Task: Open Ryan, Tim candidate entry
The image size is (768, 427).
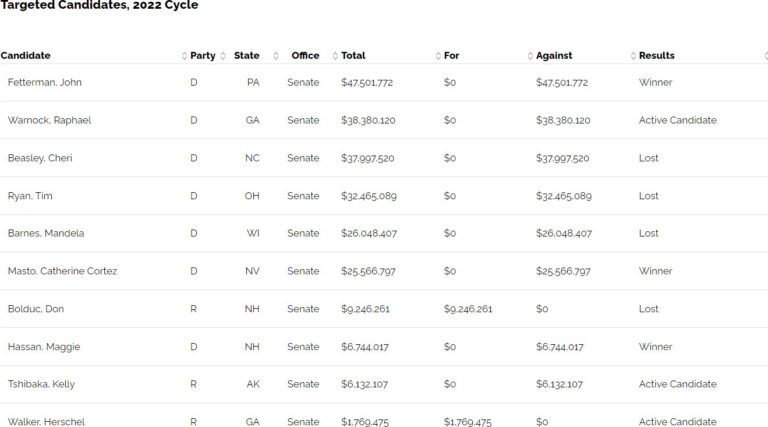Action: pyautogui.click(x=30, y=195)
